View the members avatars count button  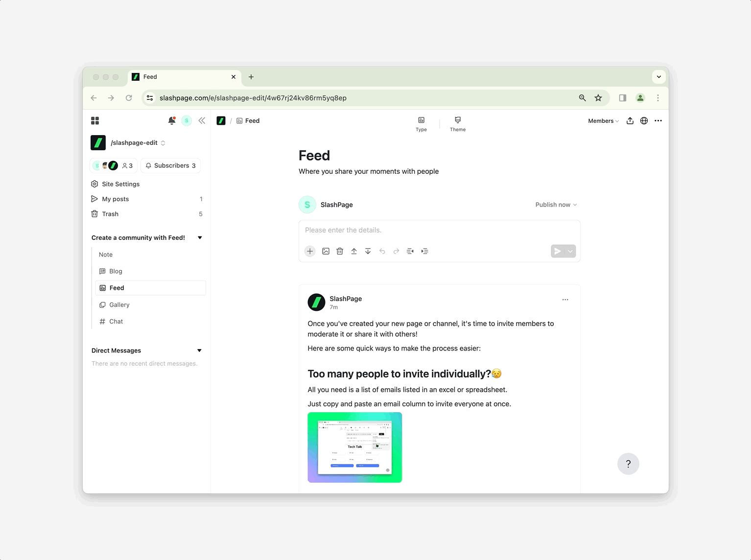pyautogui.click(x=113, y=165)
